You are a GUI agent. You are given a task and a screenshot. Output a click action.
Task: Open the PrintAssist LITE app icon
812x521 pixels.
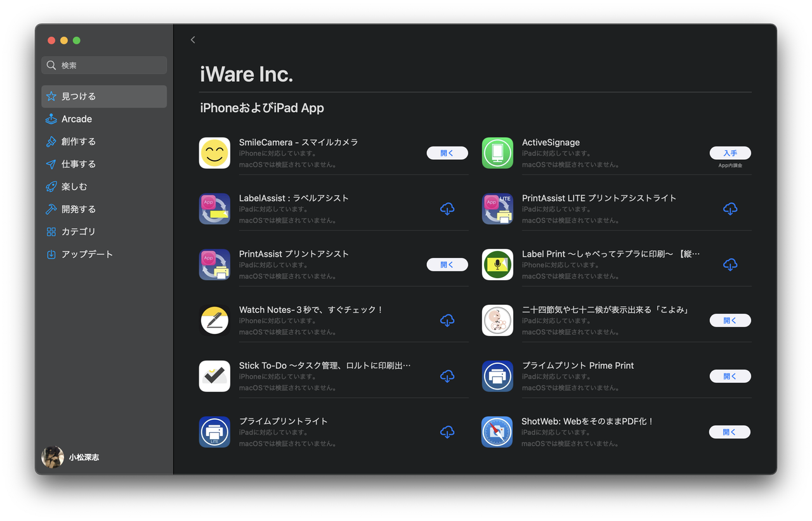pyautogui.click(x=497, y=209)
